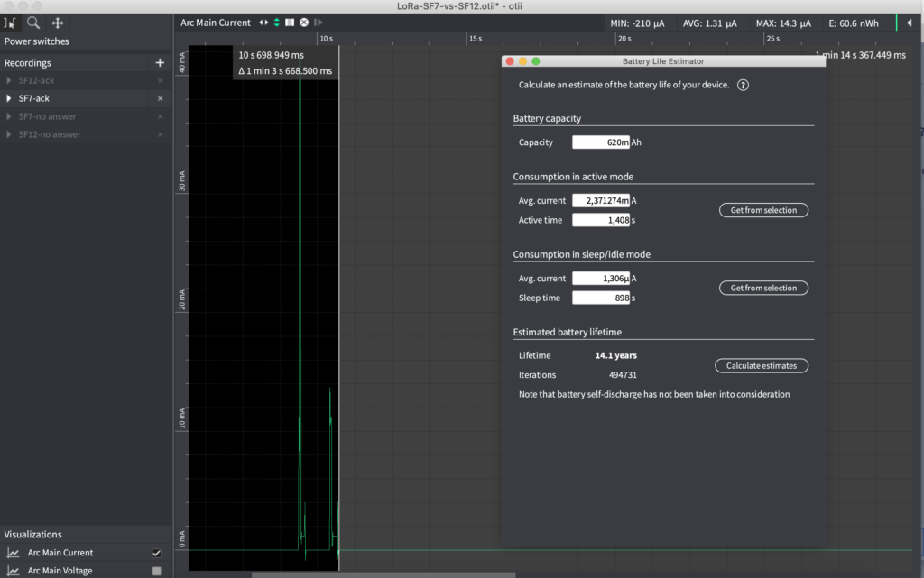Click the 10 s timeline marker
Image resolution: width=924 pixels, height=578 pixels.
pyautogui.click(x=327, y=39)
